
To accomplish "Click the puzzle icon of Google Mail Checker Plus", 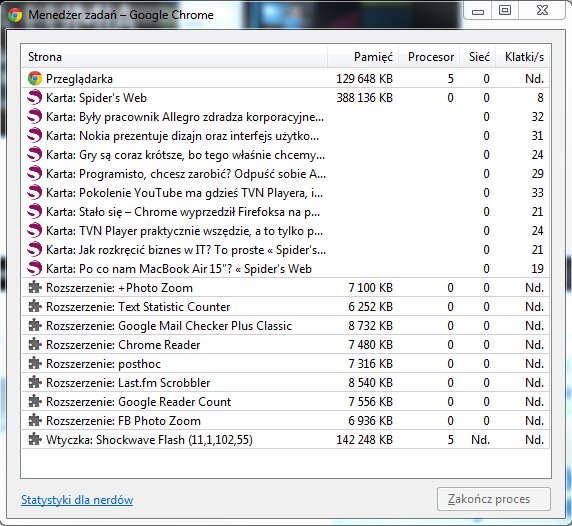I will click(35, 325).
